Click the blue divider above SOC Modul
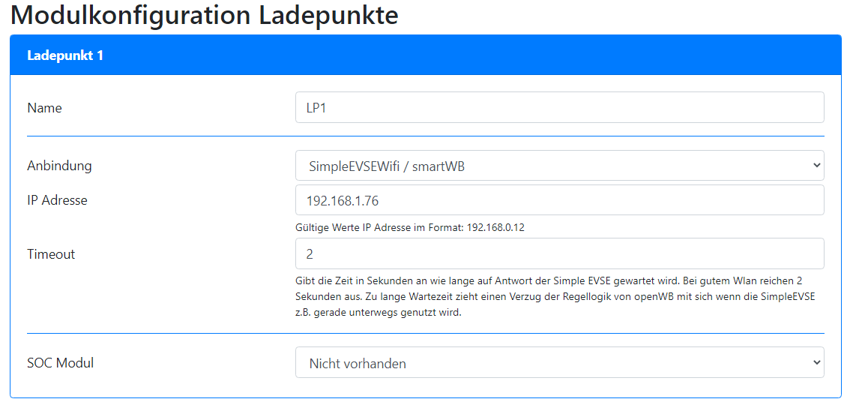Viewport: 868px width, 411px height. (425, 332)
